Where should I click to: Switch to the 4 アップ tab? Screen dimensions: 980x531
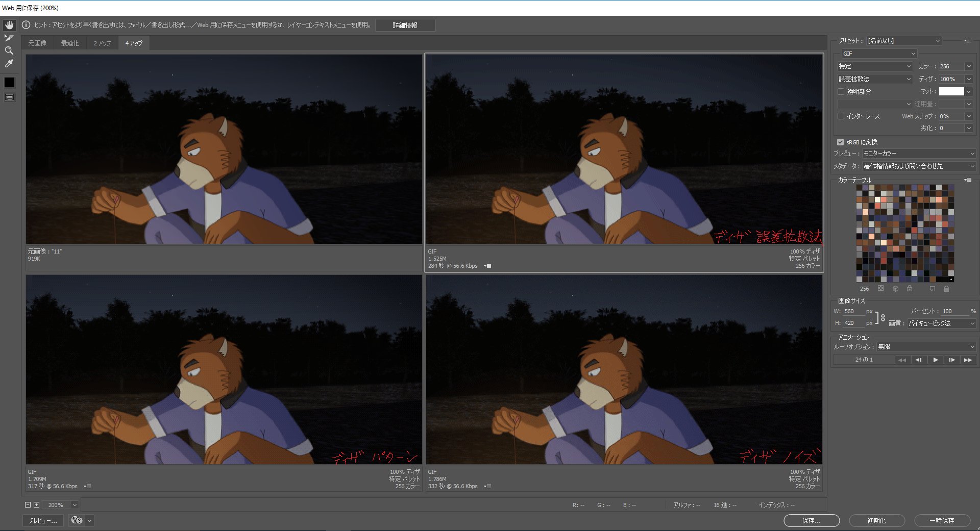click(x=134, y=43)
